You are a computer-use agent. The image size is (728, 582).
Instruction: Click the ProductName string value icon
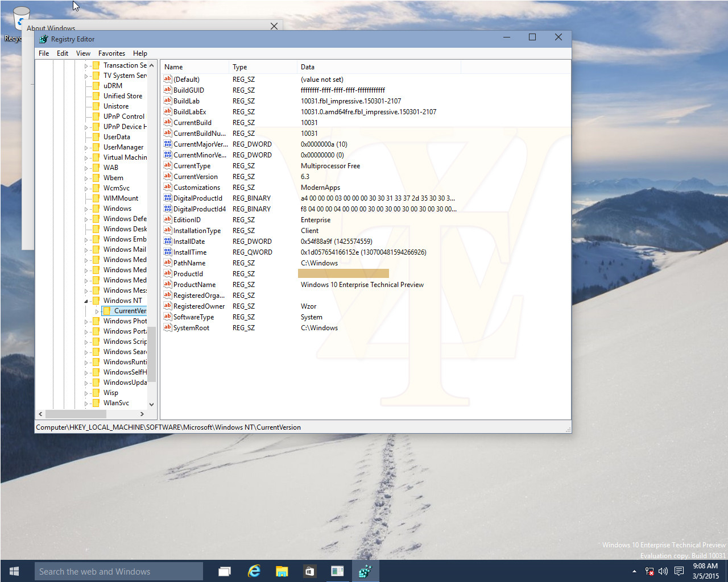click(x=168, y=284)
